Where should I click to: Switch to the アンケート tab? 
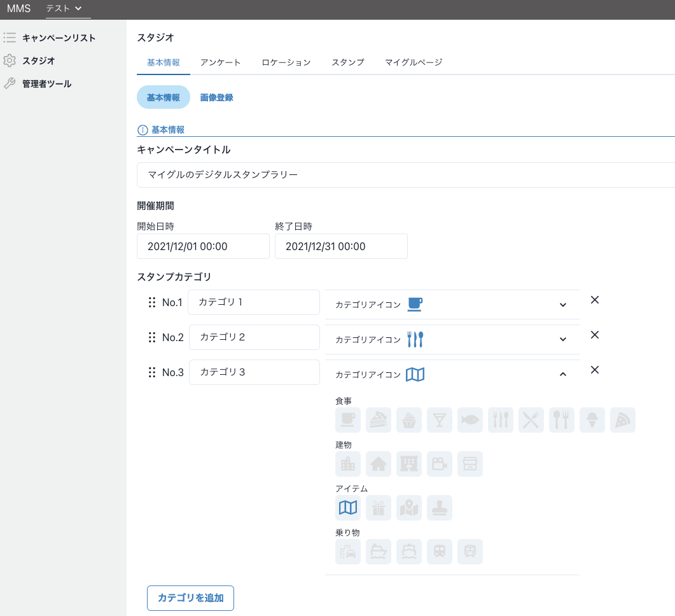tap(220, 62)
